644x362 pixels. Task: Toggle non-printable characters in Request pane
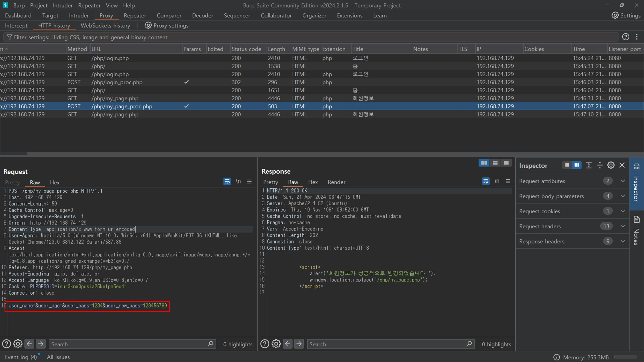click(x=238, y=181)
